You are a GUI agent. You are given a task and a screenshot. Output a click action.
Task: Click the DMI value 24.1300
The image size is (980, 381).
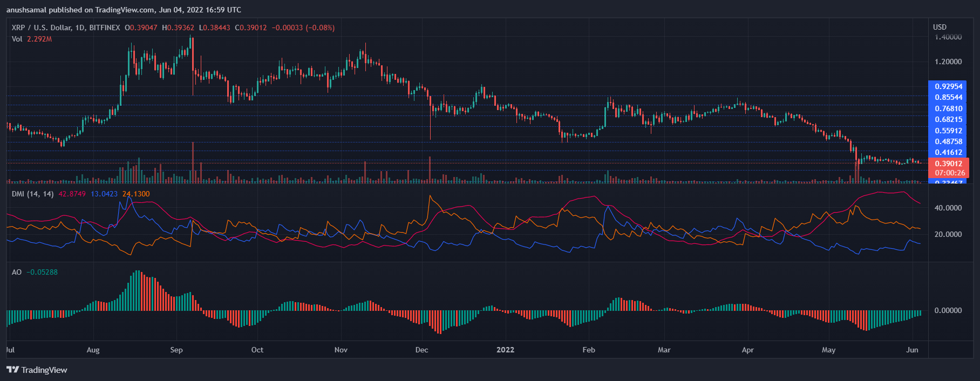click(136, 194)
